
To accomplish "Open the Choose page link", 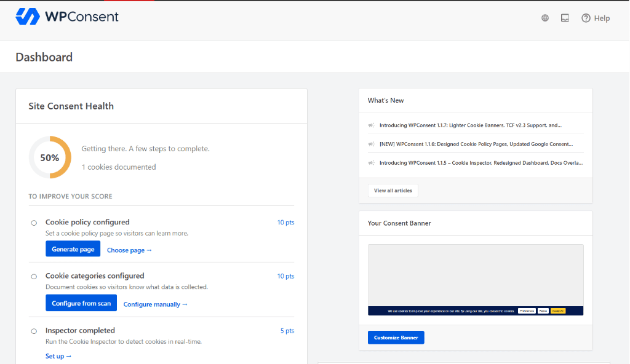I will tap(129, 250).
